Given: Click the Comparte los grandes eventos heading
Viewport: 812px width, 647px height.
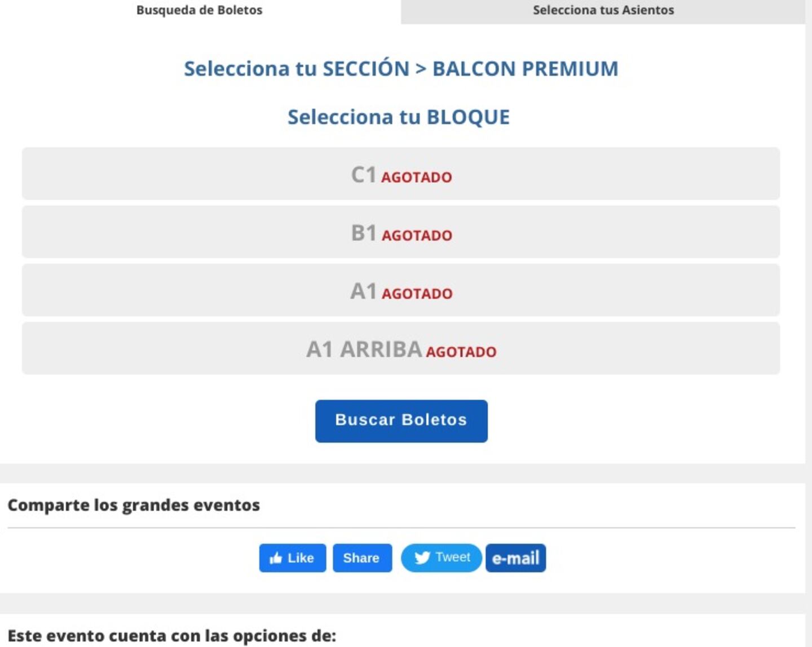Looking at the screenshot, I should click(x=134, y=505).
